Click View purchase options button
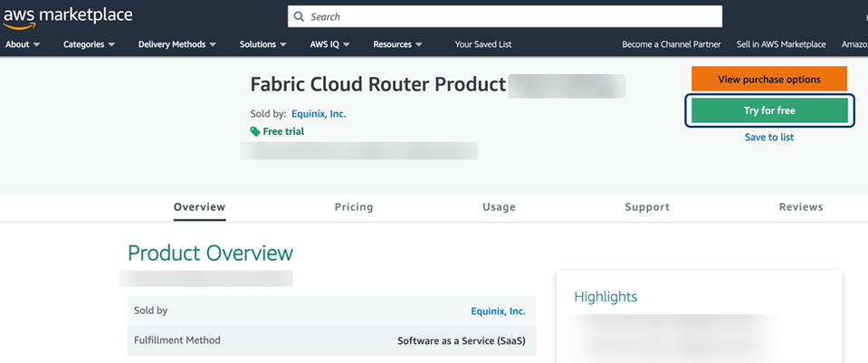 tap(769, 79)
